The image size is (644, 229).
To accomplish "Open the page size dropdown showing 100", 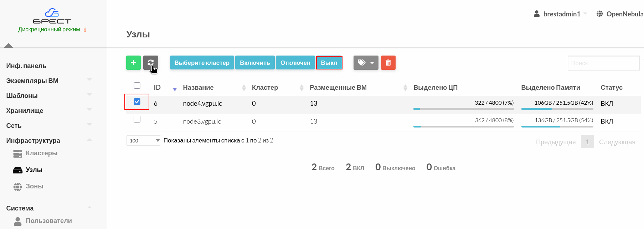I will point(143,141).
